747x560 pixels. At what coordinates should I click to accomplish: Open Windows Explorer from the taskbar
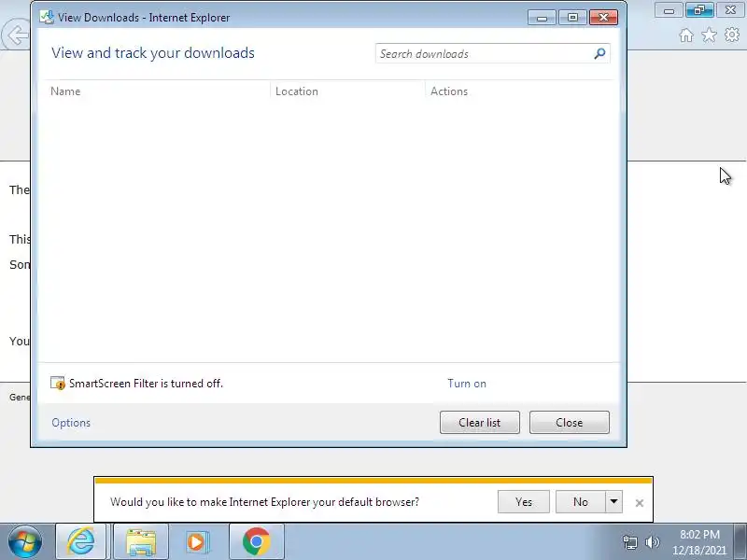[x=141, y=542]
